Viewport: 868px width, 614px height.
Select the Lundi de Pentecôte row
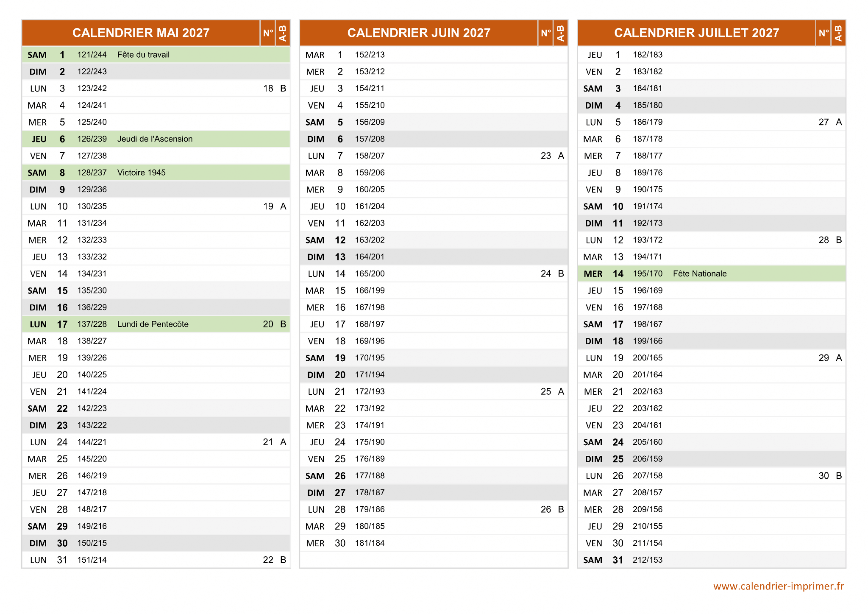tap(153, 324)
